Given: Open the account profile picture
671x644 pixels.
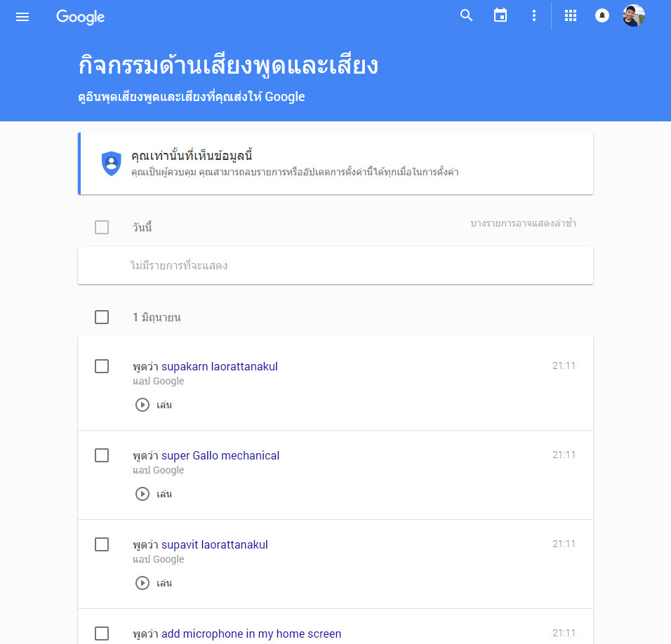Looking at the screenshot, I should coord(634,15).
